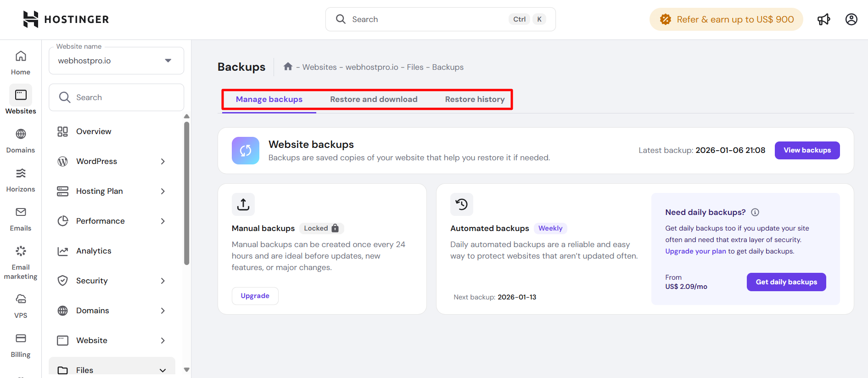Screen dimensions: 868x378
Task: Click the Ctrl K shortcut hint
Action: pos(527,19)
